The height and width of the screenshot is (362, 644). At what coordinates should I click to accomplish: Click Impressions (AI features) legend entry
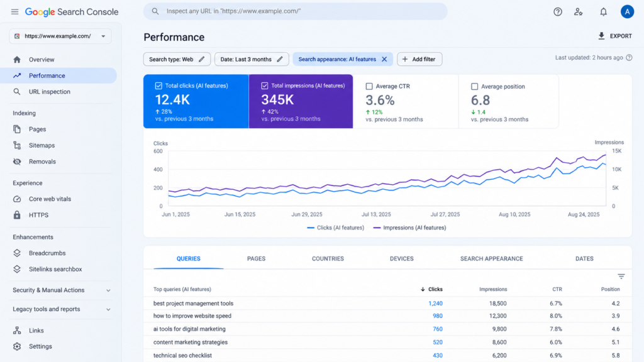tap(409, 228)
